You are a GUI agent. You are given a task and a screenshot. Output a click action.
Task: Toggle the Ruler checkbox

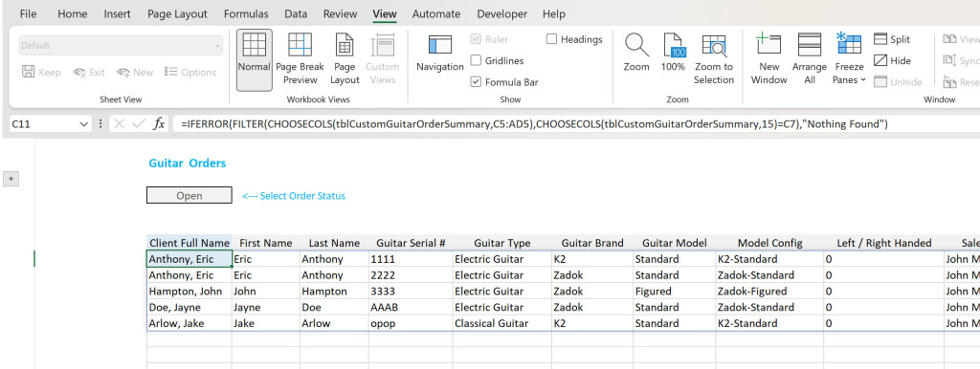(476, 39)
